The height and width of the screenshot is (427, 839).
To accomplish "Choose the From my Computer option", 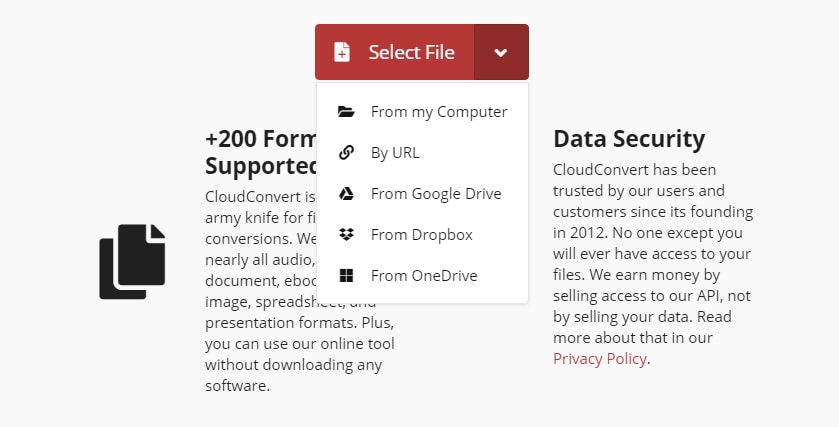I will [x=439, y=112].
